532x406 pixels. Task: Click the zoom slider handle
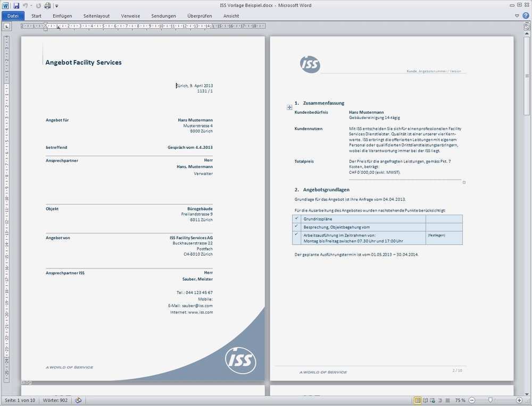click(491, 400)
